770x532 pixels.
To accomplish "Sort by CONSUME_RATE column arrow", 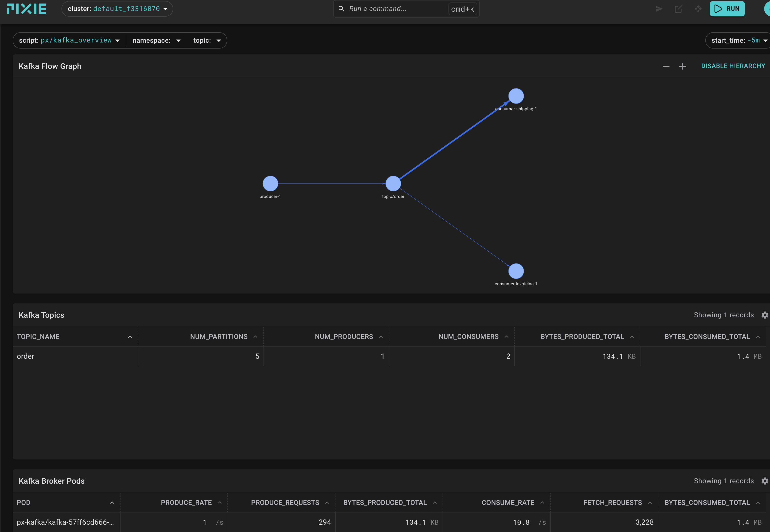I will (542, 503).
